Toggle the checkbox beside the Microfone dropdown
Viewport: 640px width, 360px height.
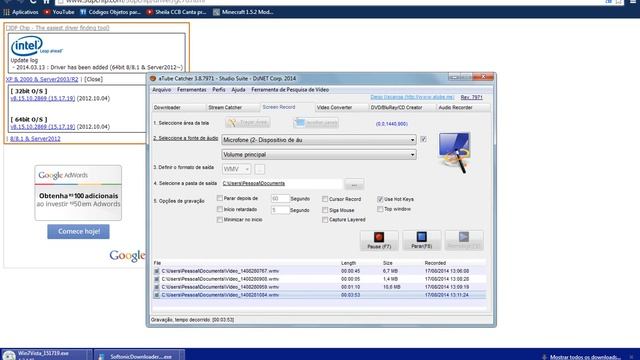pos(423,139)
